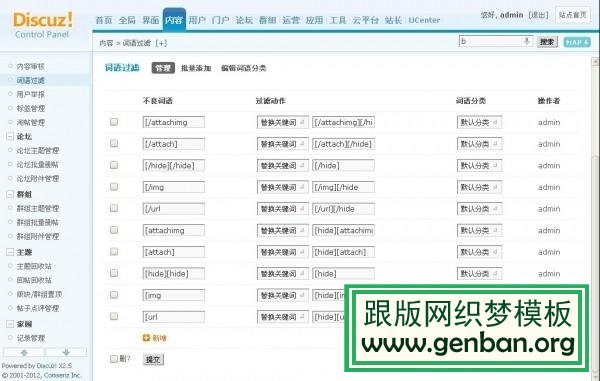The height and width of the screenshot is (381, 600).
Task: Collapse the 论坛 section minus icon
Action: (x=10, y=137)
